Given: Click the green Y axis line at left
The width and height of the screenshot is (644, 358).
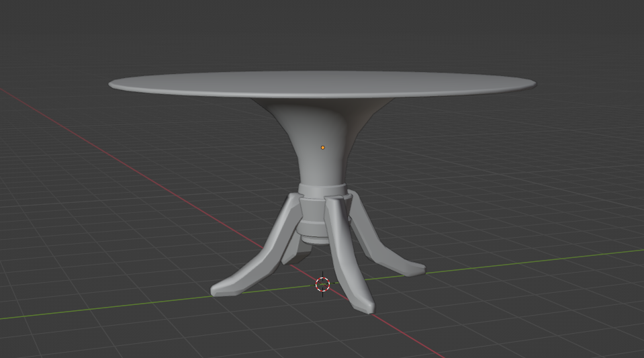Looking at the screenshot, I should pos(101,306).
